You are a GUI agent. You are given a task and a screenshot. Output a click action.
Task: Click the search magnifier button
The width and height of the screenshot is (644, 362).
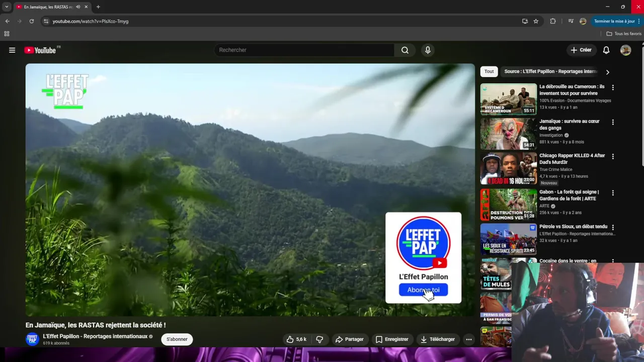coord(405,50)
